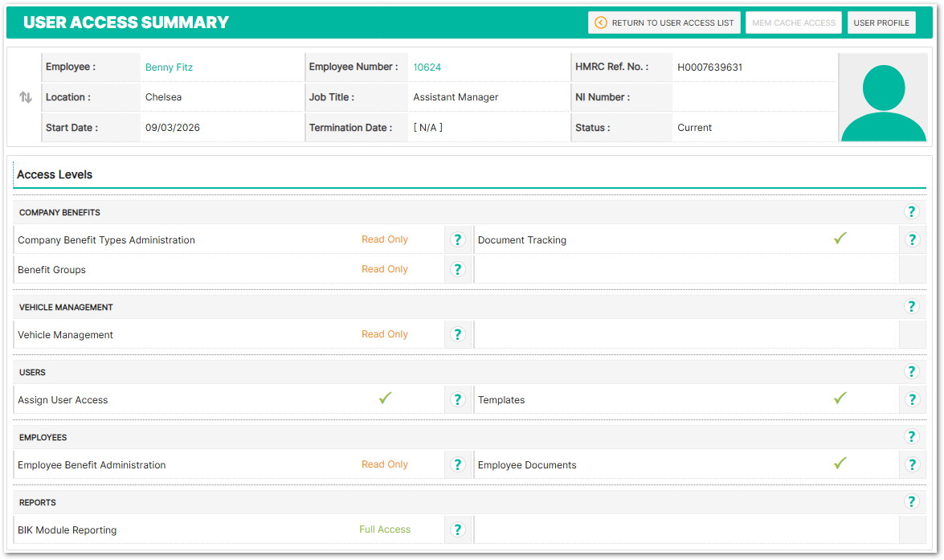Change Benefit Groups Read Only access level

tap(385, 269)
